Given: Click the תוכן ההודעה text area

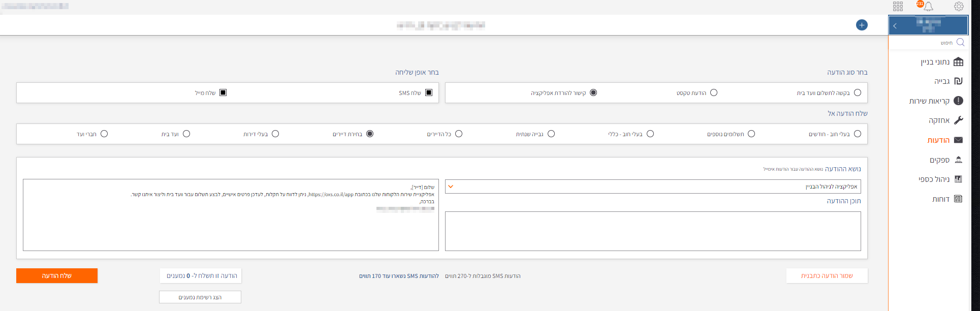Looking at the screenshot, I should click(653, 231).
